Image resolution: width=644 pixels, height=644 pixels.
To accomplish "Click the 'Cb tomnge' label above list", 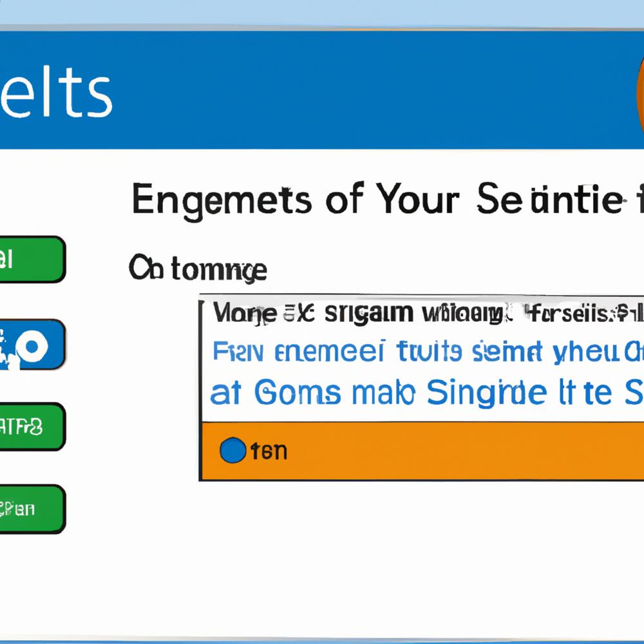I will click(198, 269).
